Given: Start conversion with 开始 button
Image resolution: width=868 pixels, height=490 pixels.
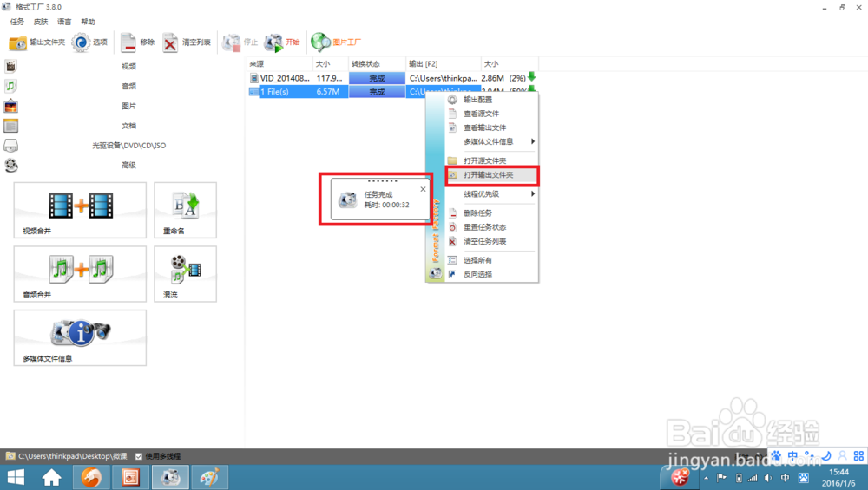Looking at the screenshot, I should point(282,42).
